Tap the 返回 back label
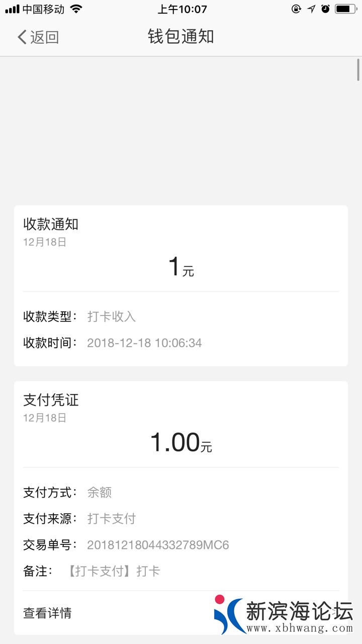The height and width of the screenshot is (644, 362). (44, 37)
